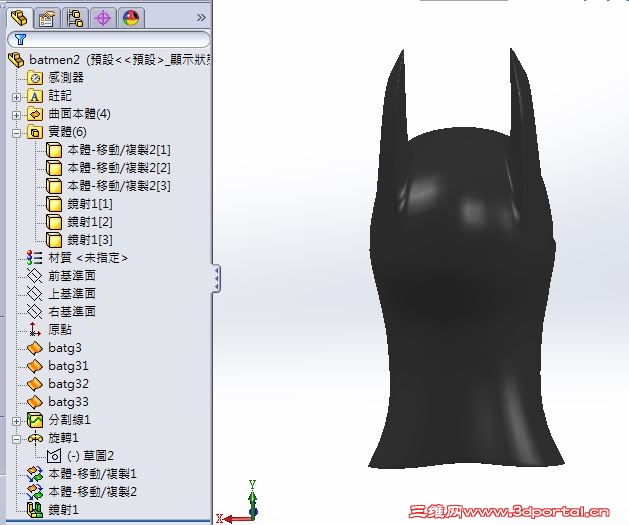Viewport: 629px width, 525px height.
Task: Click the batg32 surface icon
Action: 34,384
